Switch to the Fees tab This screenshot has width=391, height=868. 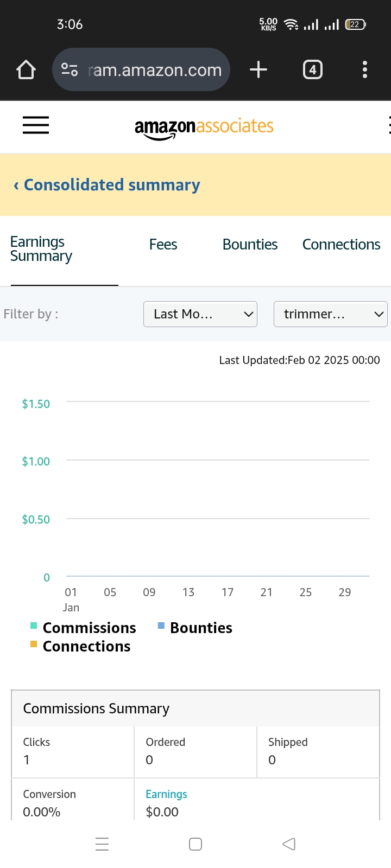(163, 245)
